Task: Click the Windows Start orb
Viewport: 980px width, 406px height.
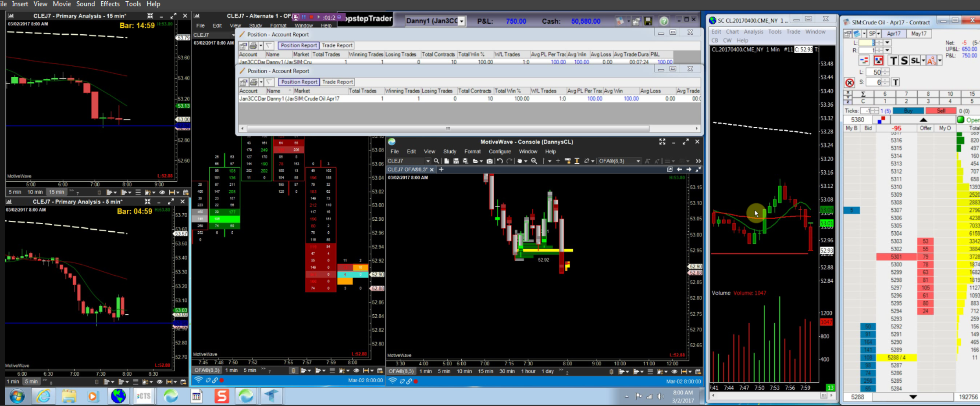Action: click(x=17, y=396)
